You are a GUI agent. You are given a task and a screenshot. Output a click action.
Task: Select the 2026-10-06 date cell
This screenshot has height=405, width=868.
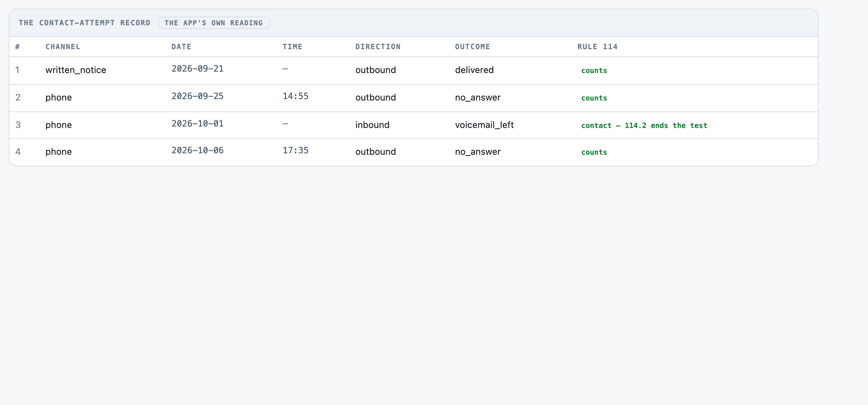(197, 150)
